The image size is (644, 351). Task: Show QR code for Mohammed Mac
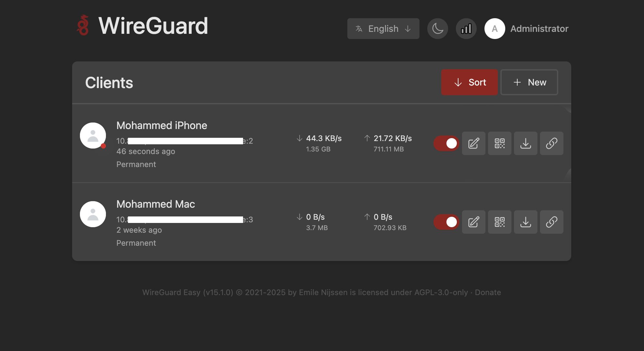[499, 222]
